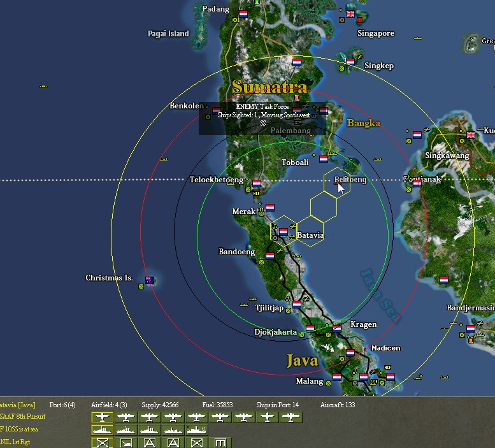The image size is (495, 448).
Task: Click the Madicen map label
Action: point(386,348)
